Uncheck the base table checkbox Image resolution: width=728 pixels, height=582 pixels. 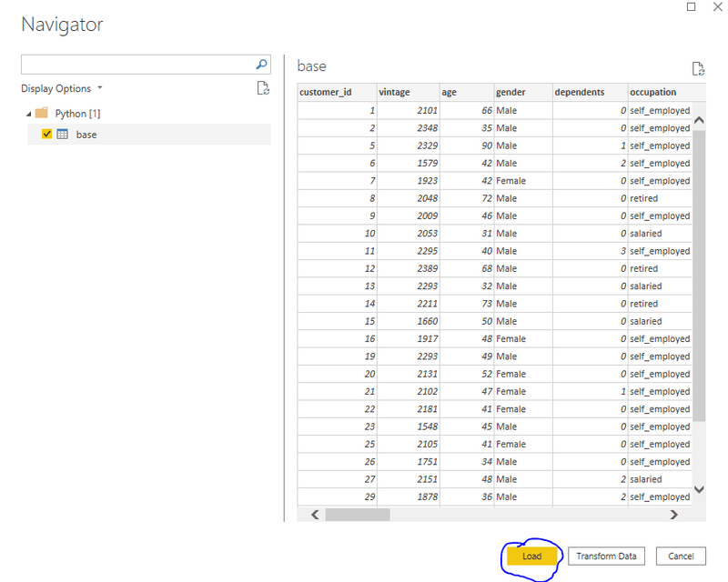(x=46, y=134)
